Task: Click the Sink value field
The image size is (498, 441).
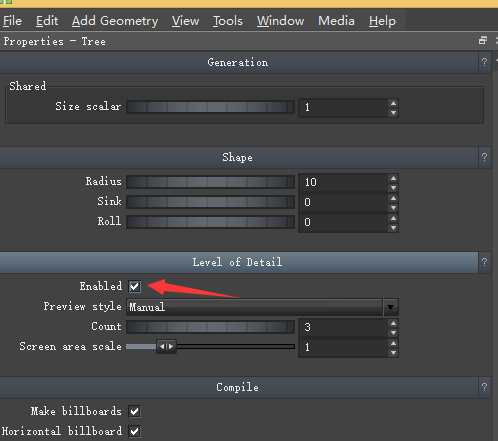Action: (343, 202)
